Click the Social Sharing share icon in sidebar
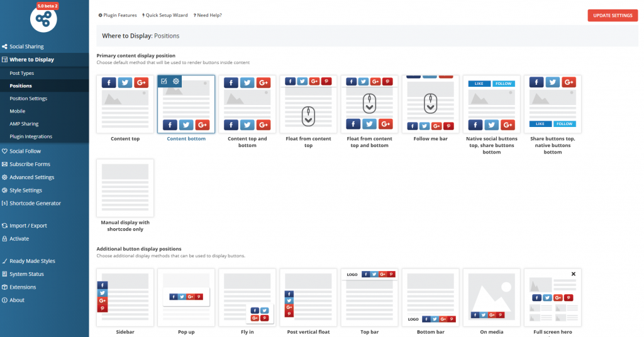 tap(5, 47)
